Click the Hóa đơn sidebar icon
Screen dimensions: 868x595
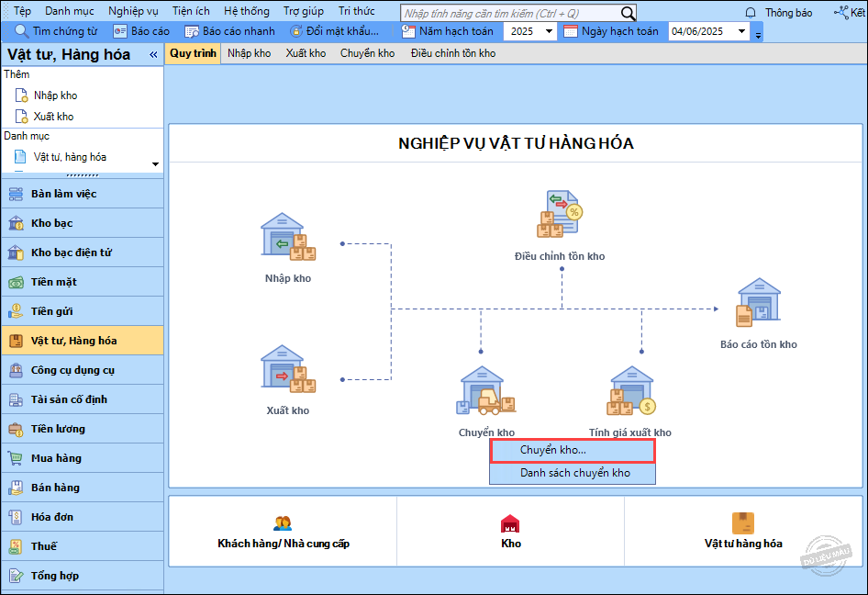(16, 517)
